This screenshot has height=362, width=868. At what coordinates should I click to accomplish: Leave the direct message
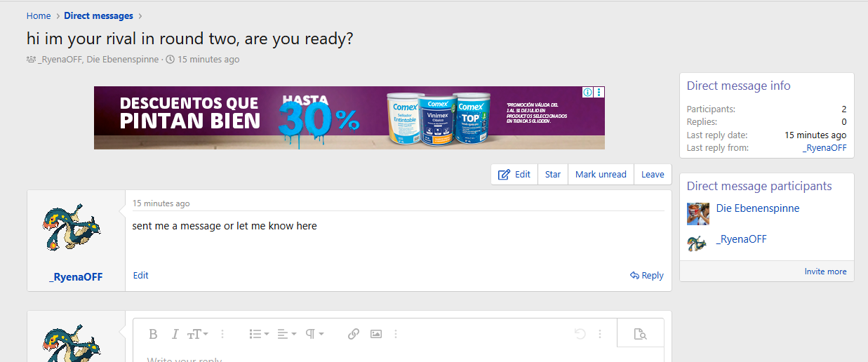pos(653,175)
